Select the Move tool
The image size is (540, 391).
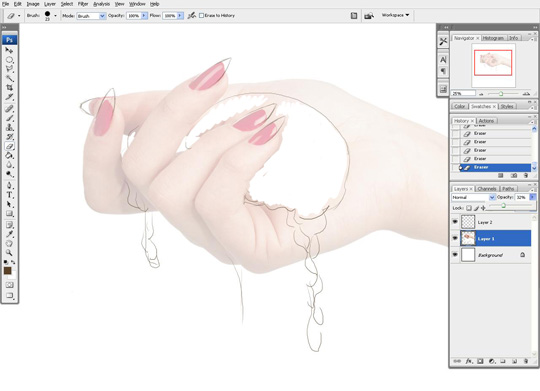point(9,50)
